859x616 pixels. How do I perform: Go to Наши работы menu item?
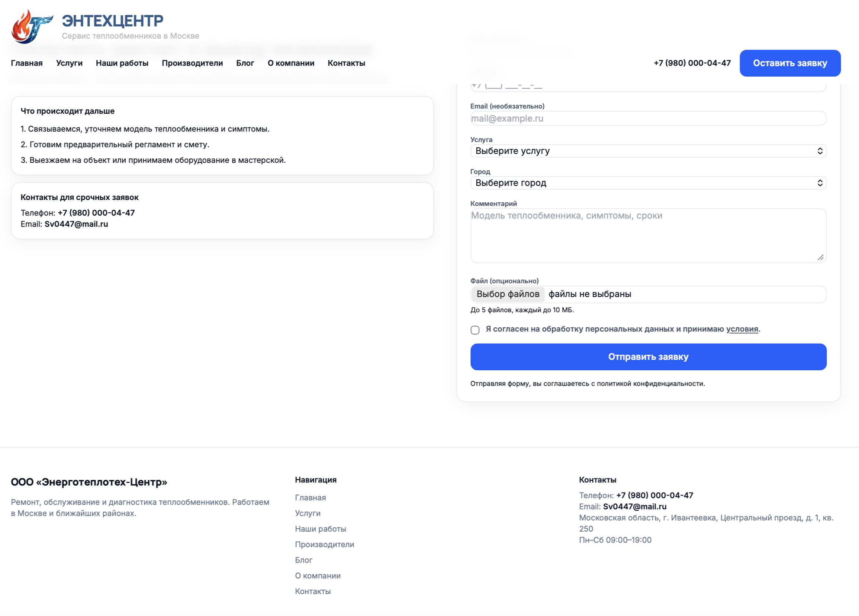[122, 63]
